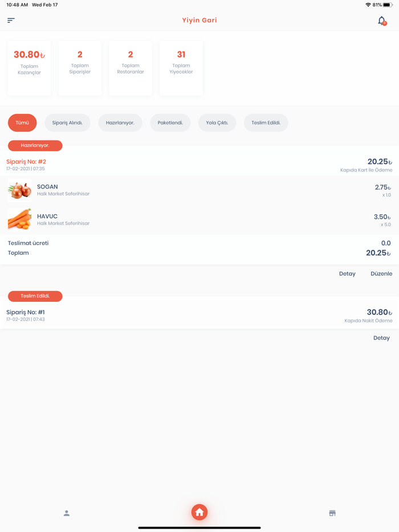Image resolution: width=399 pixels, height=532 pixels.
Task: Tap the home icon in bottom bar
Action: tap(199, 512)
